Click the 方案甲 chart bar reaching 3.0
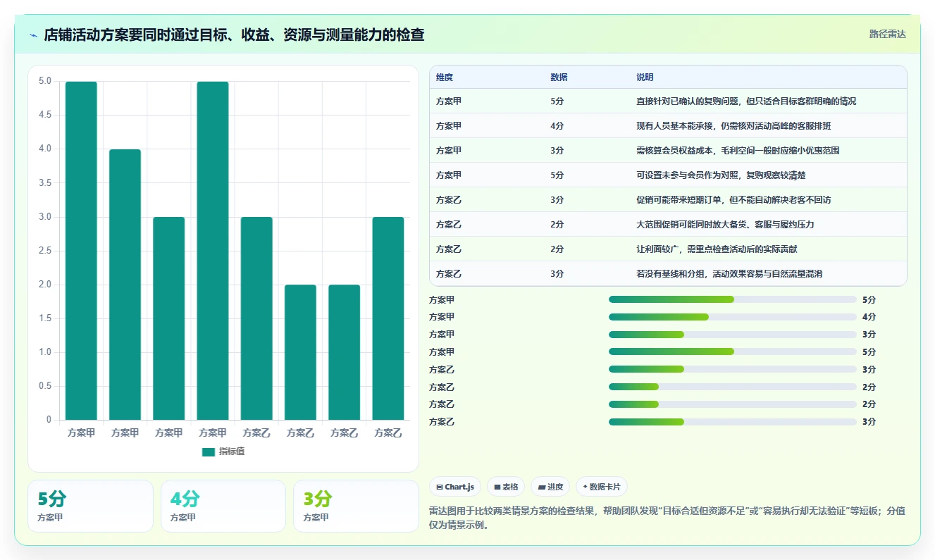935x560 pixels. coord(169,318)
